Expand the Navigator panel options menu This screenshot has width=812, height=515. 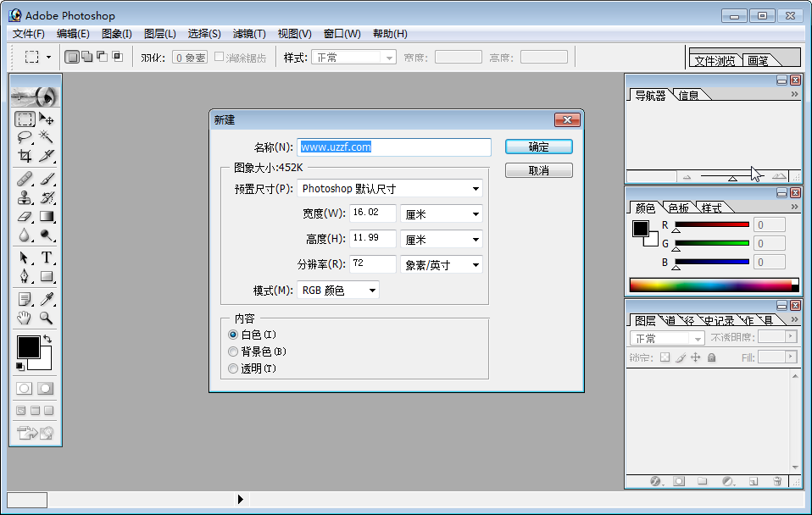[x=794, y=94]
